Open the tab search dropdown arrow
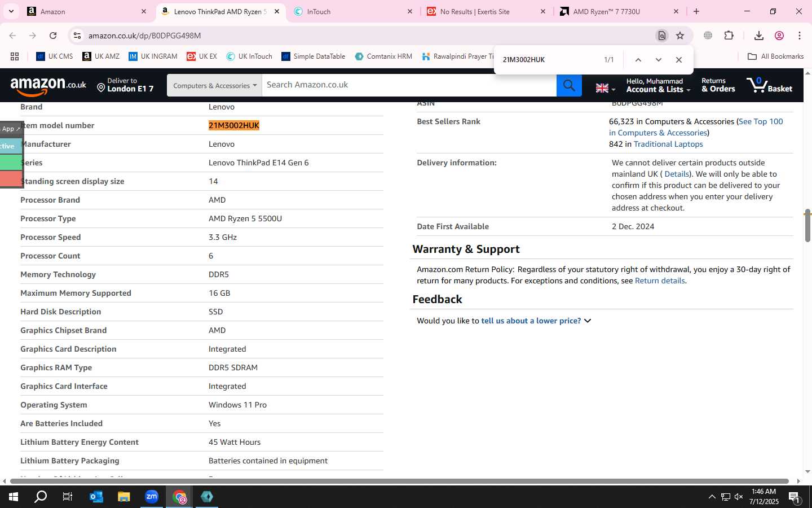This screenshot has height=508, width=812. pos(11,11)
